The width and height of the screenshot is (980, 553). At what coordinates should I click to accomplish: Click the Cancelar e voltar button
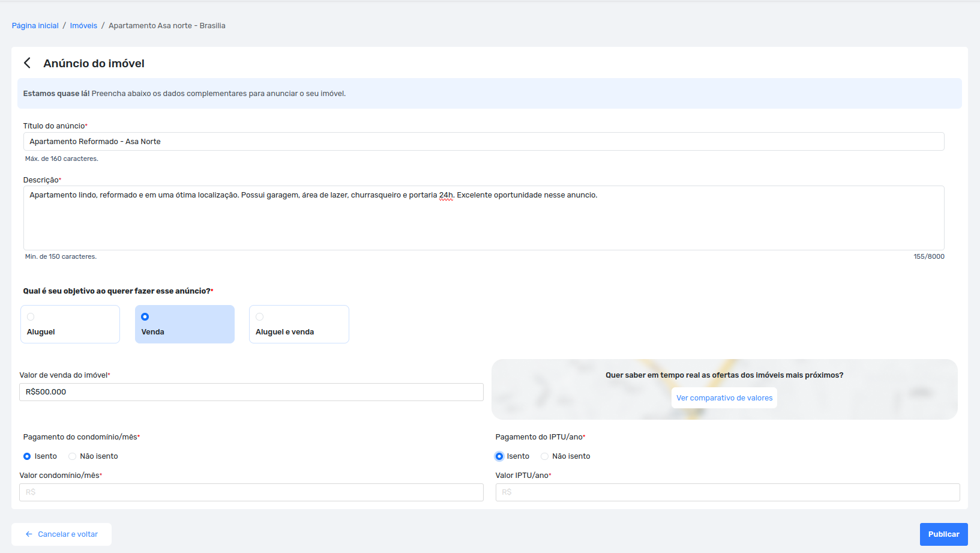click(61, 534)
